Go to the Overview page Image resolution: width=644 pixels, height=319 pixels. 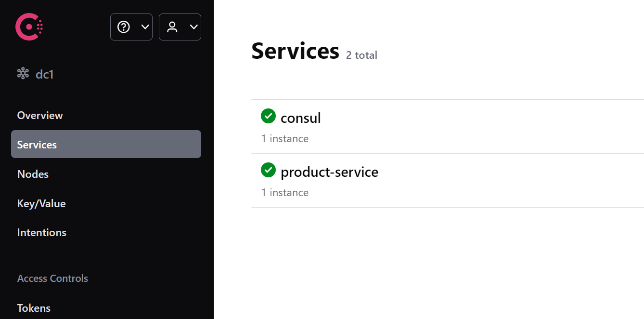click(x=40, y=115)
